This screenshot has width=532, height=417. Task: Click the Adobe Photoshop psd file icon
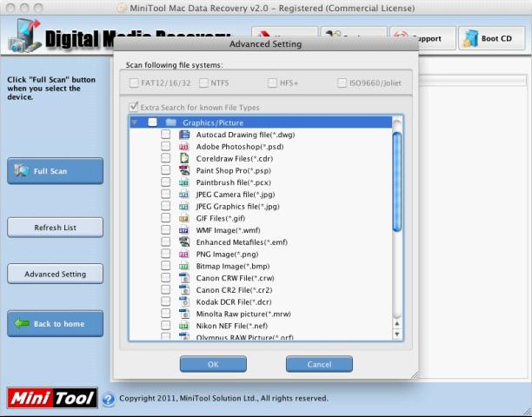[x=184, y=147]
